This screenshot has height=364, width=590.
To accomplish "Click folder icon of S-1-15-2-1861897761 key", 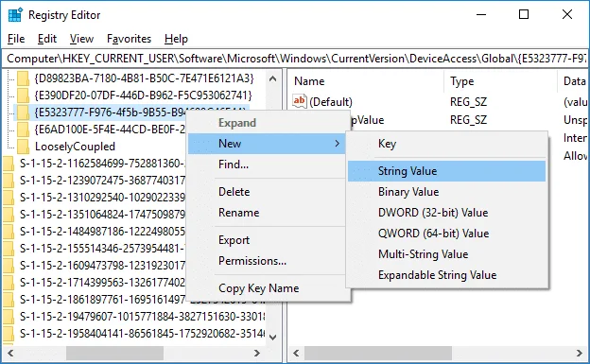I will 9,300.
